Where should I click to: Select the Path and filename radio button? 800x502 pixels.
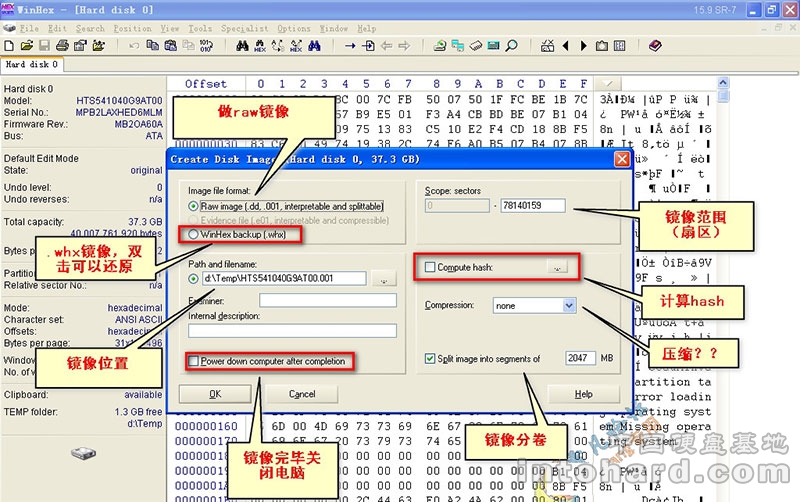pyautogui.click(x=193, y=279)
